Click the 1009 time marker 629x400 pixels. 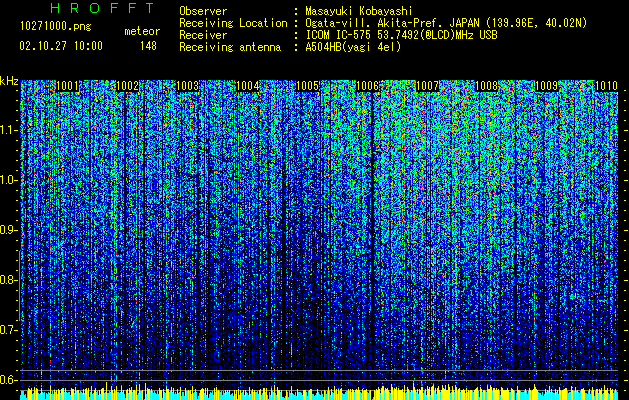coord(547,86)
